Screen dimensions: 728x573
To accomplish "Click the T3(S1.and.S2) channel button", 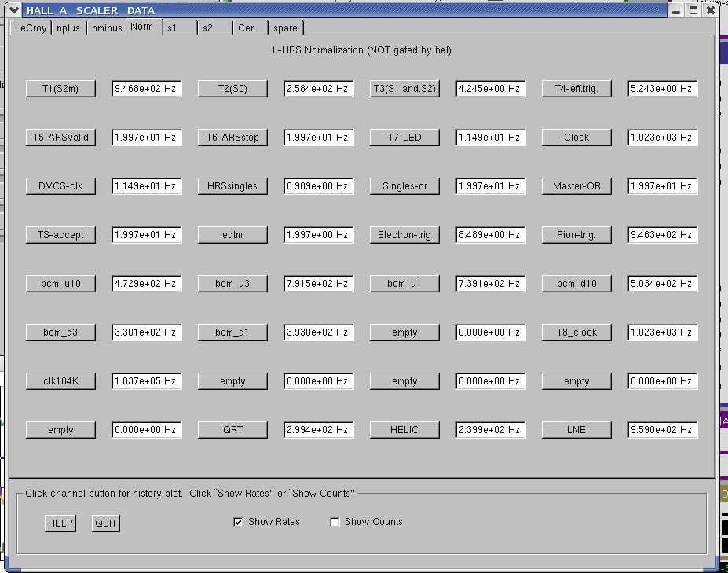I will point(404,89).
